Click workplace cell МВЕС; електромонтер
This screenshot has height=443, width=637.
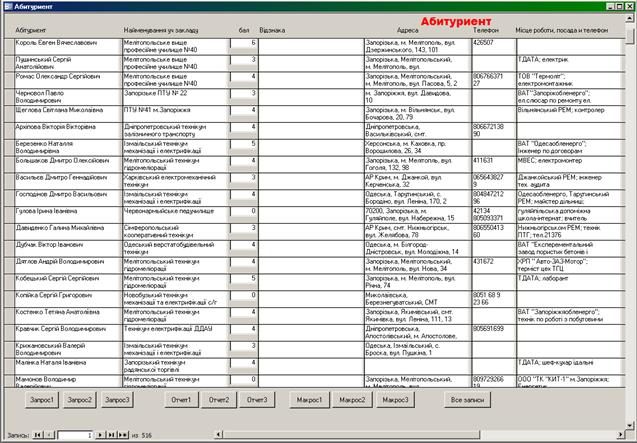(x=570, y=164)
